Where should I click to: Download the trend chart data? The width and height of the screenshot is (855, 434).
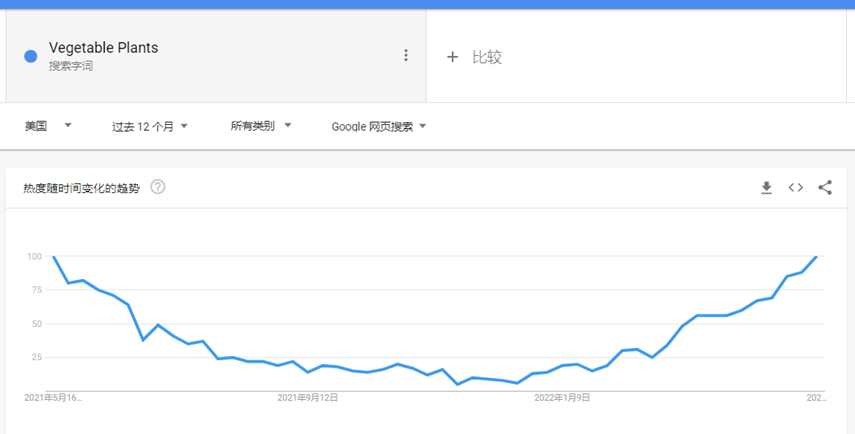(x=766, y=187)
